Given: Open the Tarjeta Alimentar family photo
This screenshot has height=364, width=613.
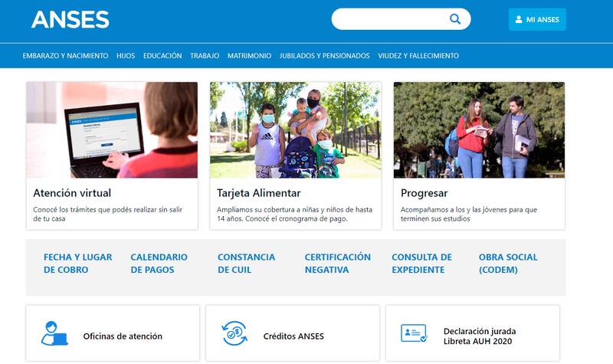Looking at the screenshot, I should pos(296,130).
